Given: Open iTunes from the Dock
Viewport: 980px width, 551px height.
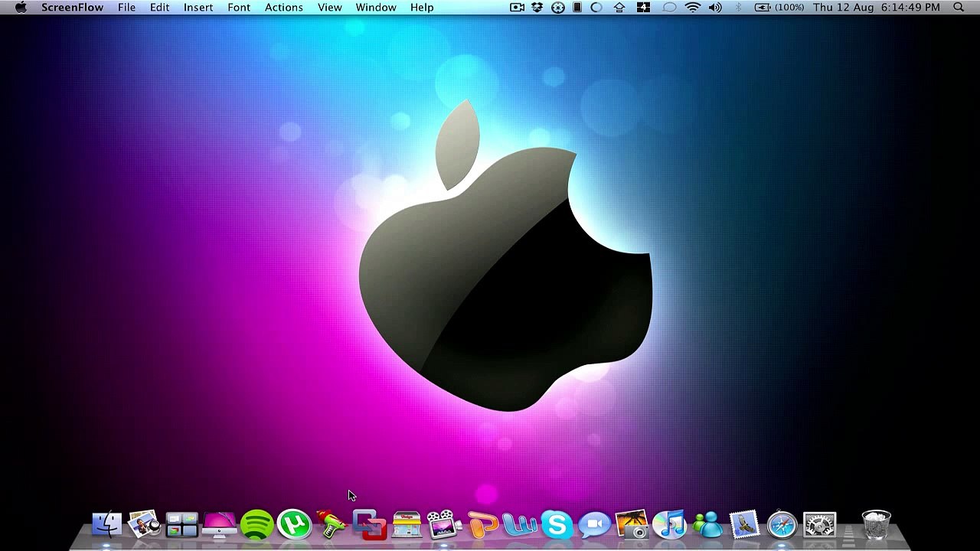Looking at the screenshot, I should [669, 525].
